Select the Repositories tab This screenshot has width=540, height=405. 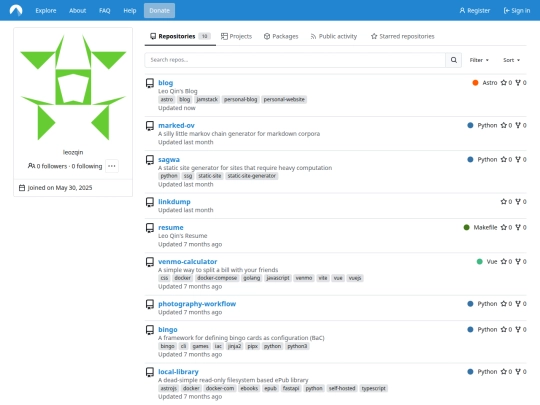coord(180,36)
